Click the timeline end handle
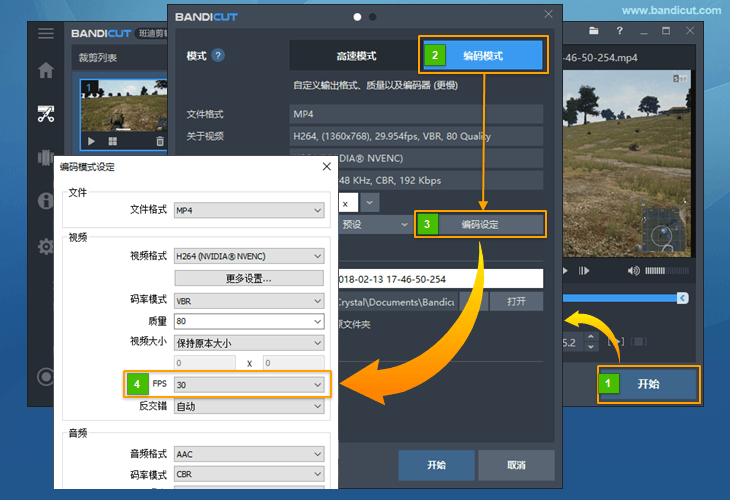The width and height of the screenshot is (730, 500). pos(683,298)
